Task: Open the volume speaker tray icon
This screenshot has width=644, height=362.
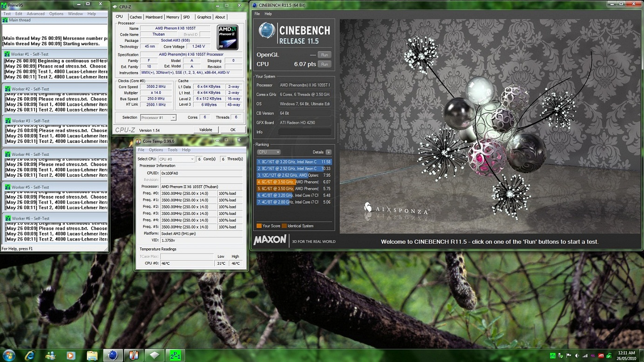Action: click(577, 356)
